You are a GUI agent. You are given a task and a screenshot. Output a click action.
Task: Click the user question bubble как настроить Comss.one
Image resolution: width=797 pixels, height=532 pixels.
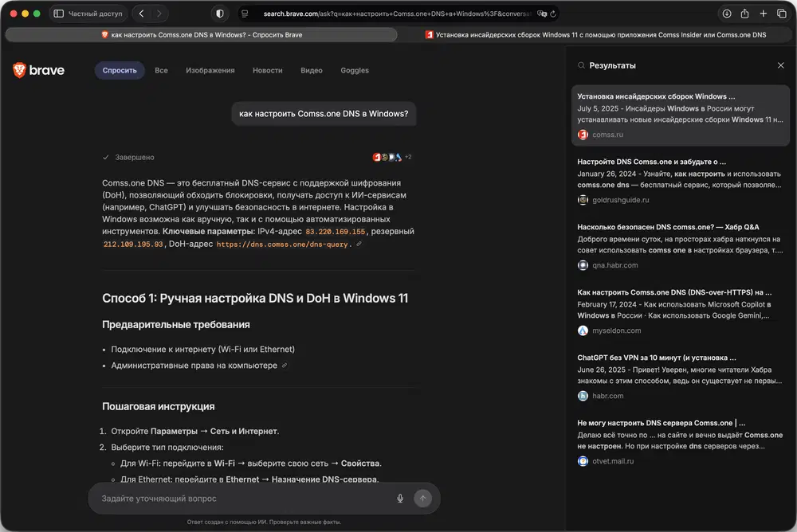(324, 114)
